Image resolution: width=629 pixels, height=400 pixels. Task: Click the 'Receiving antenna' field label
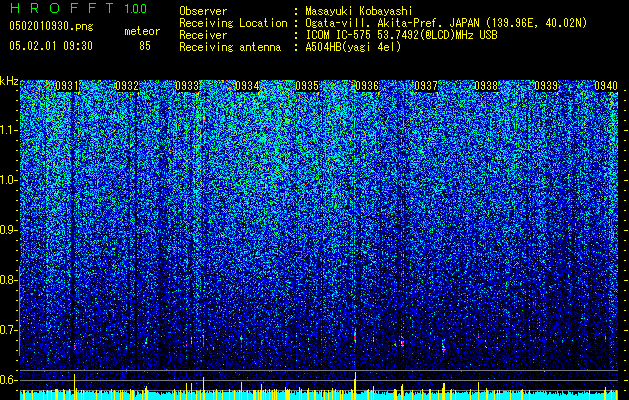pyautogui.click(x=230, y=47)
